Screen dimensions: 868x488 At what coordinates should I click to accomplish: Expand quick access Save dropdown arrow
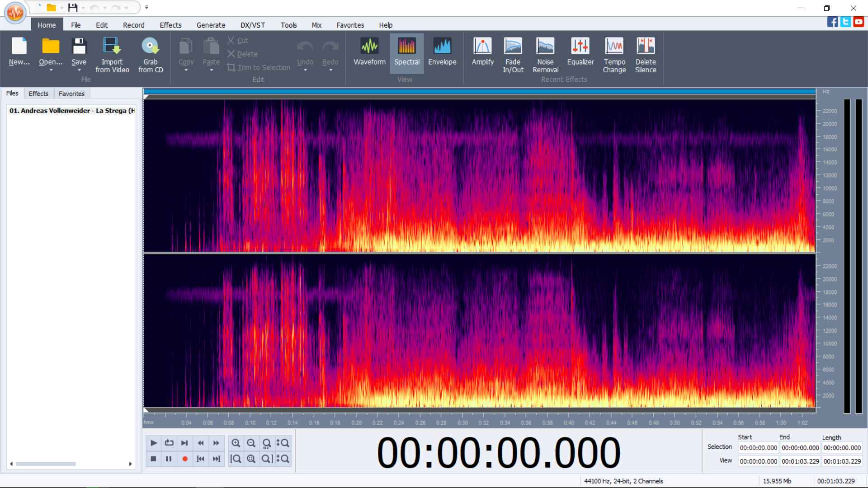[83, 8]
